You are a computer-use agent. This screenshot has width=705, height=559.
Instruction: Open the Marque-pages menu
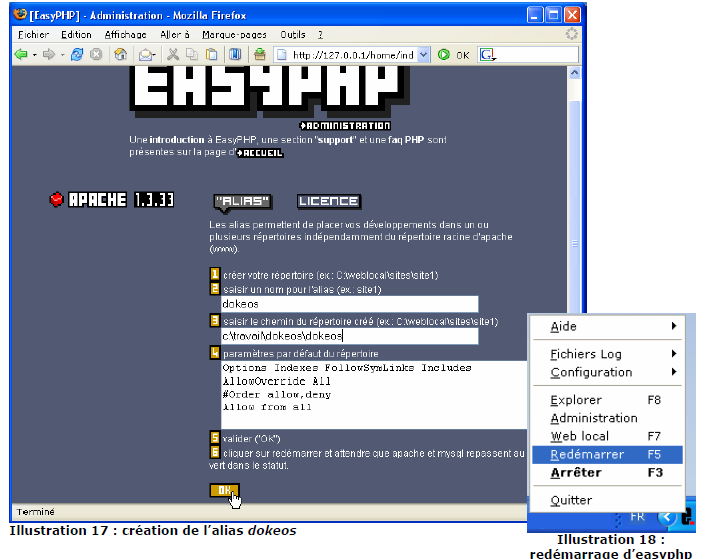click(x=234, y=34)
